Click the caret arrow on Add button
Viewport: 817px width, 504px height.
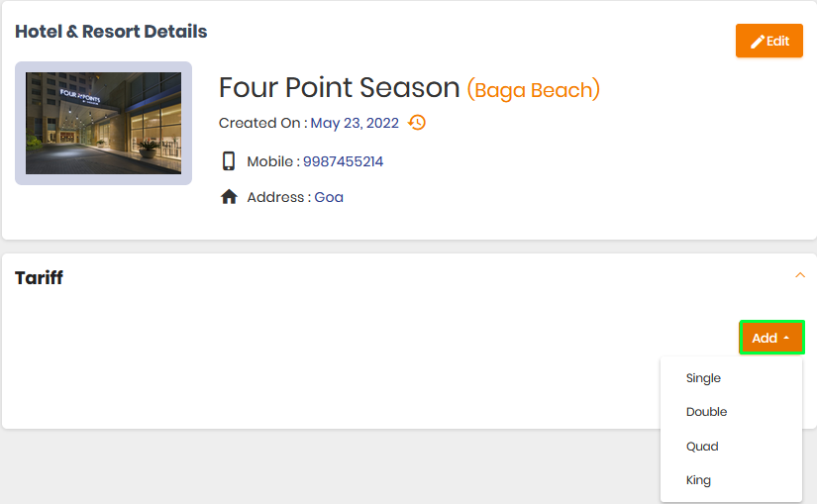coord(786,339)
